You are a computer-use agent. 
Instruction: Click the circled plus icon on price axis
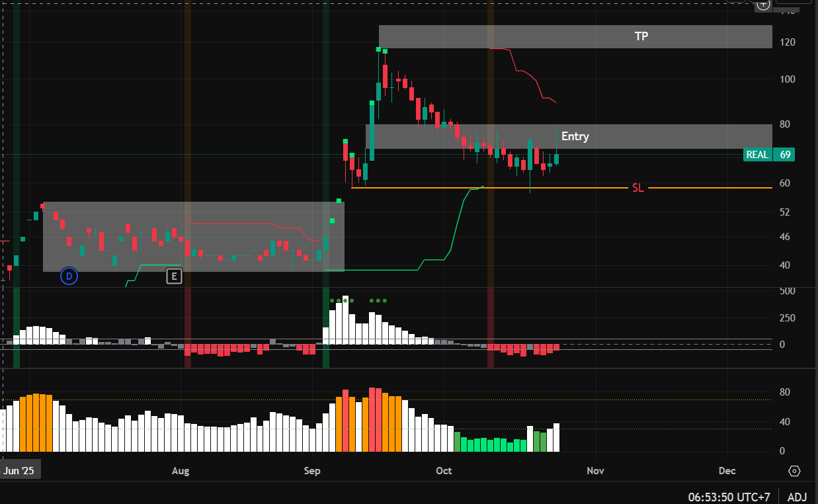(763, 5)
